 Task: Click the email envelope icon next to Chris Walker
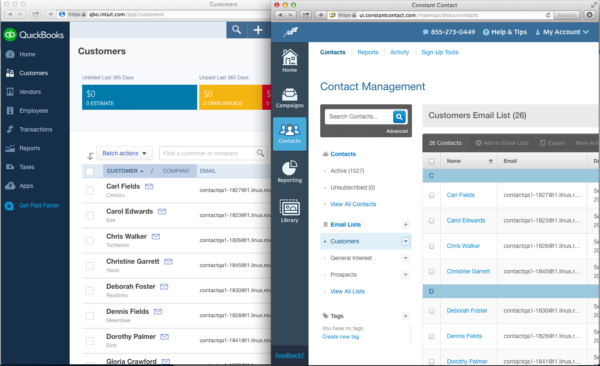tap(156, 237)
